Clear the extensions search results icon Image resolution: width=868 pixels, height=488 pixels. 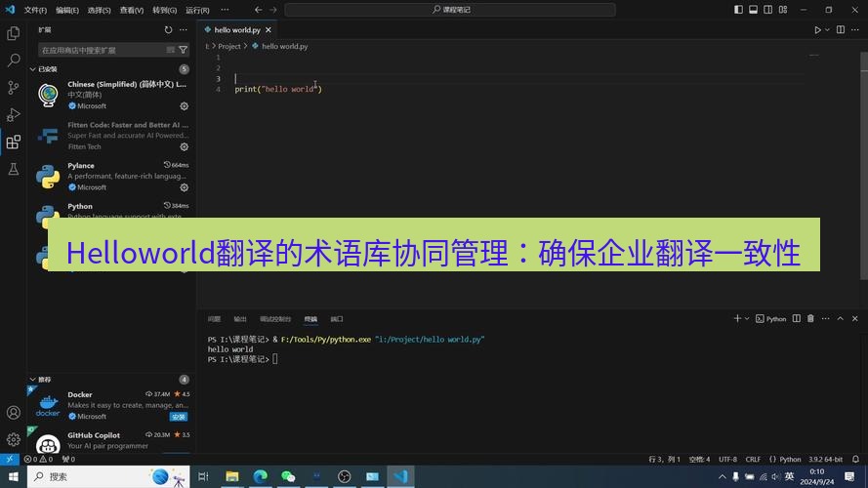click(171, 50)
